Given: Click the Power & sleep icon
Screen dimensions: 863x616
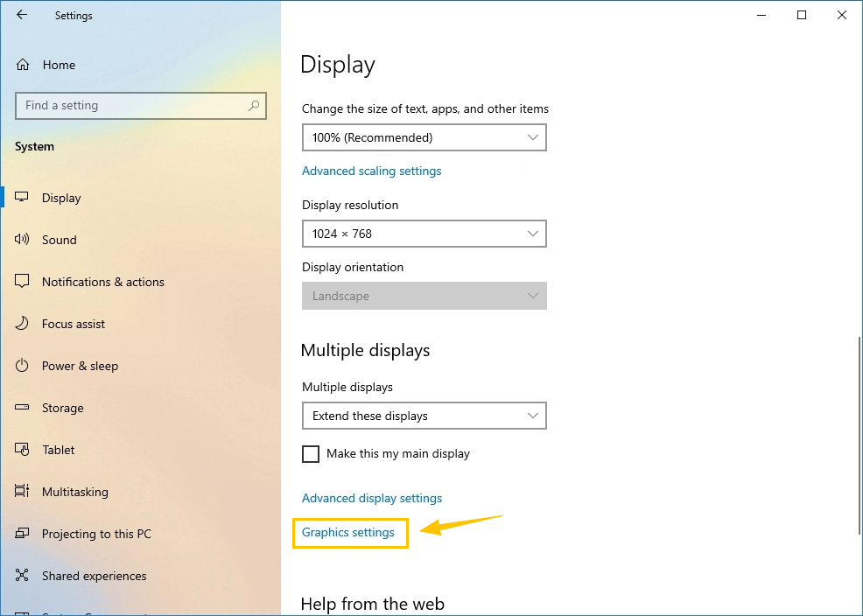Looking at the screenshot, I should 23,366.
